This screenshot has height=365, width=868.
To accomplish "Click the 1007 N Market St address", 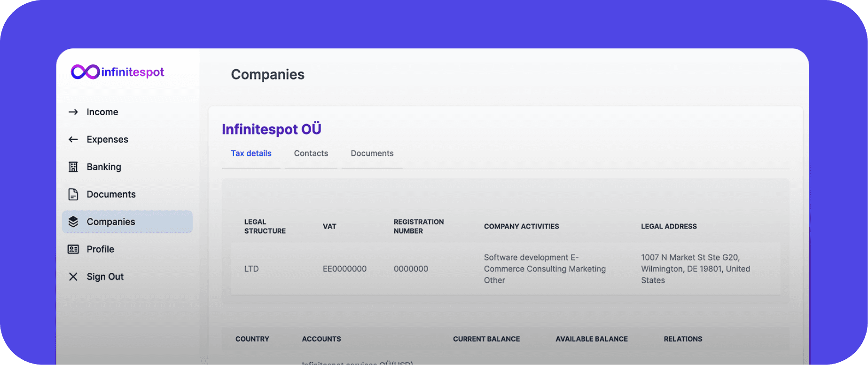I will [x=696, y=269].
